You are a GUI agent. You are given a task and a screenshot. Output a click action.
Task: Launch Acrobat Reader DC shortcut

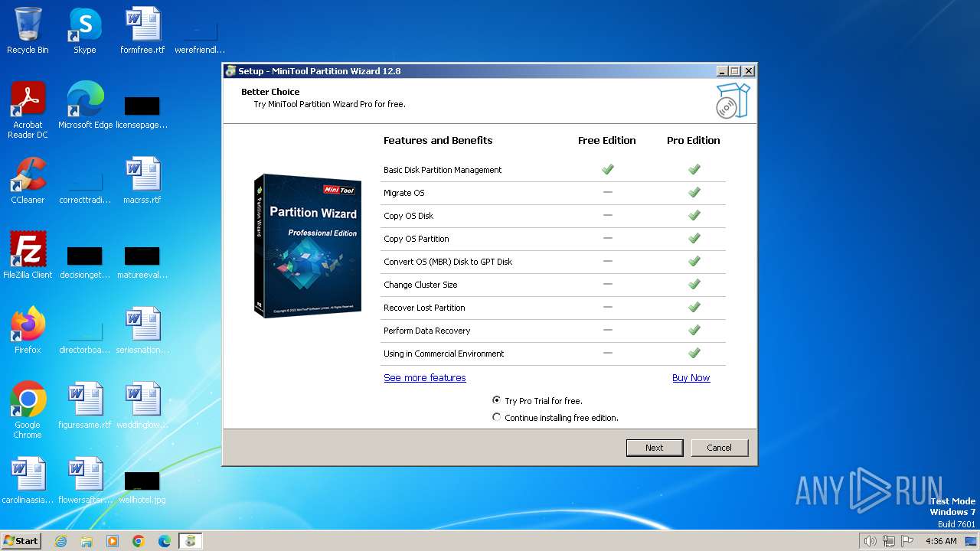(x=28, y=111)
